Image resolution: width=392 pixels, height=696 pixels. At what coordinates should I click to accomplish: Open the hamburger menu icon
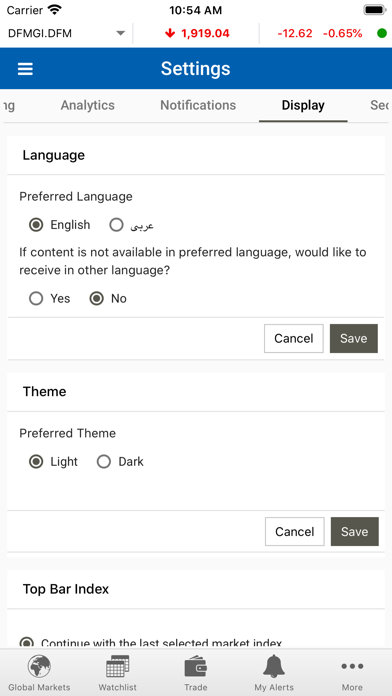click(x=25, y=69)
